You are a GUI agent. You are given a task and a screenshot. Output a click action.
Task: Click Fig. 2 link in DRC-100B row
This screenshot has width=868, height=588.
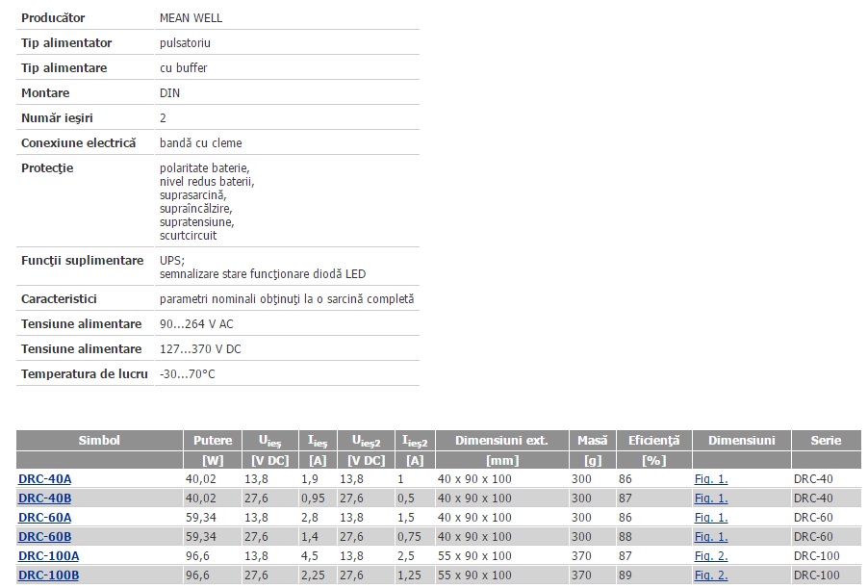pos(711,575)
